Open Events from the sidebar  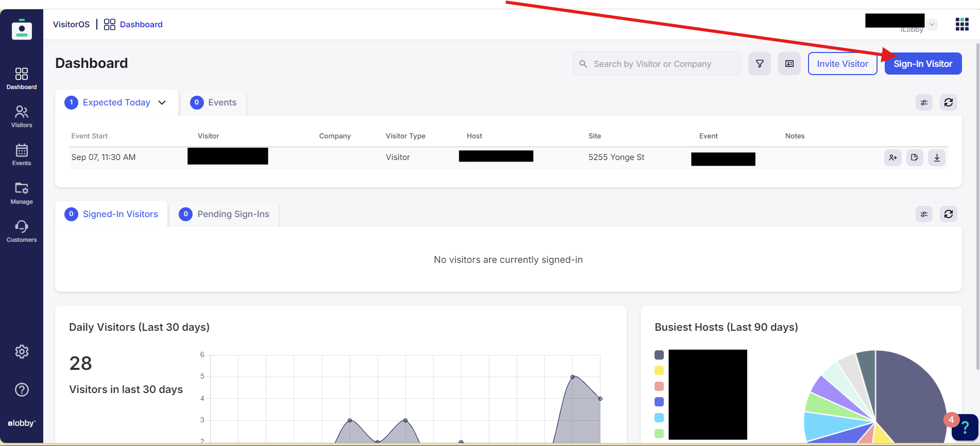click(x=22, y=155)
